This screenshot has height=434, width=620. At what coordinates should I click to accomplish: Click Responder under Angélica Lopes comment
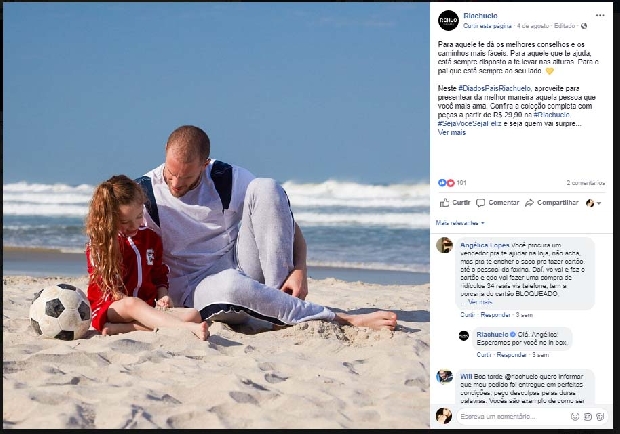495,315
